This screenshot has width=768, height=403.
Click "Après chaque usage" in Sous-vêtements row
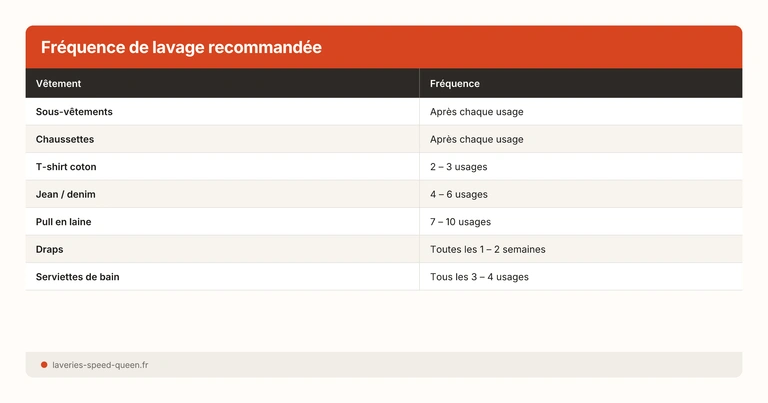[x=477, y=112]
